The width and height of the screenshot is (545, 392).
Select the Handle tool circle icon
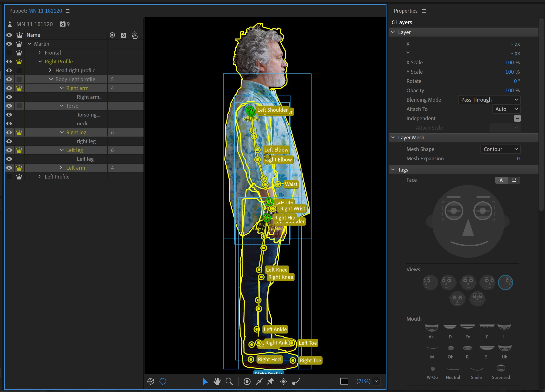(247, 382)
